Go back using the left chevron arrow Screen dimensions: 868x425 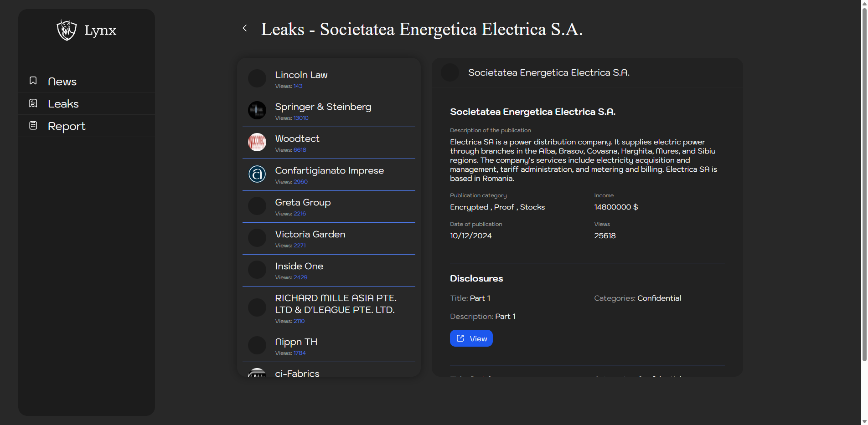[245, 28]
